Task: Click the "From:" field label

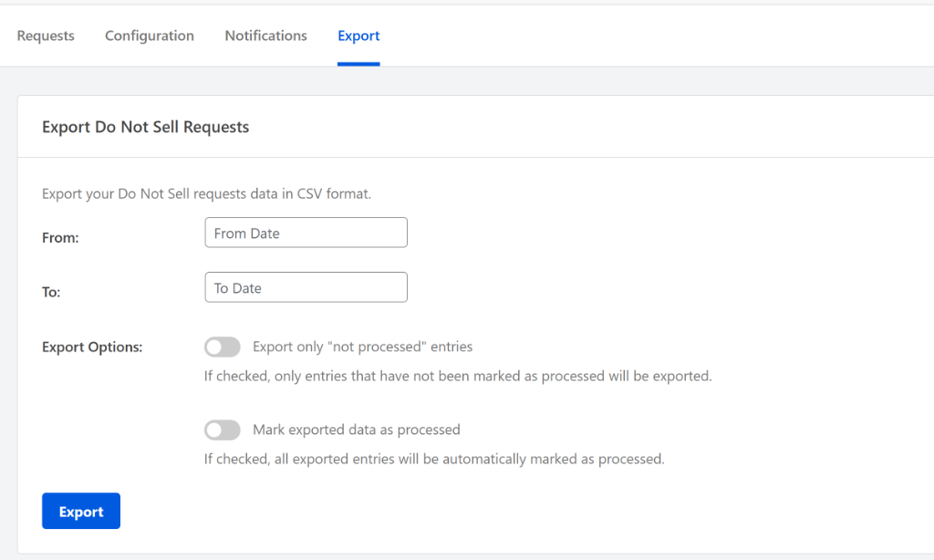Action: click(60, 237)
